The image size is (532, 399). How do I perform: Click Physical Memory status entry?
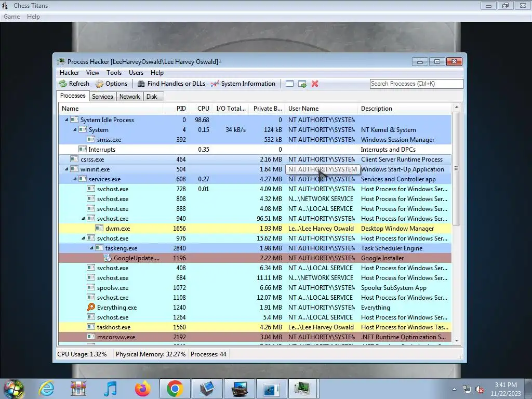(150, 354)
